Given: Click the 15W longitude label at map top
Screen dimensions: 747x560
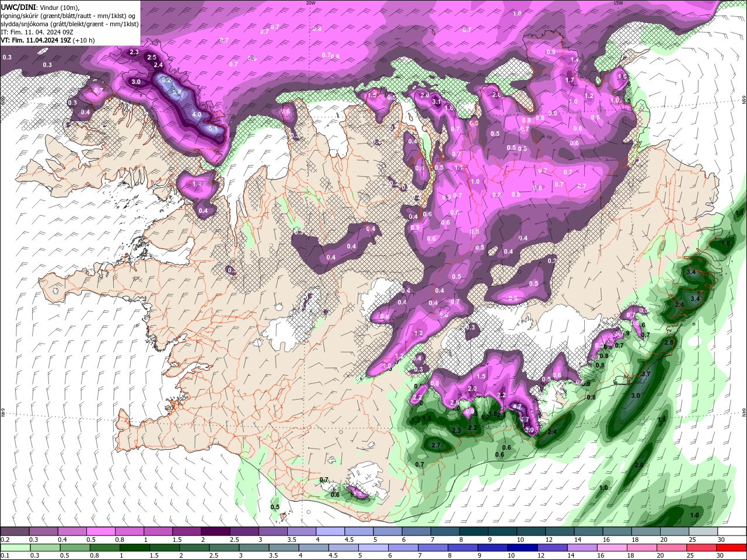Looking at the screenshot, I should [x=618, y=3].
